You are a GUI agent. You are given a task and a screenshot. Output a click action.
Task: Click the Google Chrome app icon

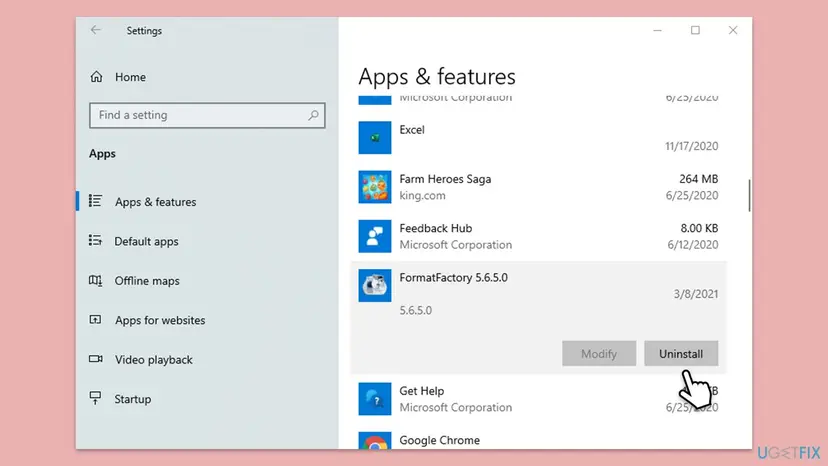tap(375, 441)
